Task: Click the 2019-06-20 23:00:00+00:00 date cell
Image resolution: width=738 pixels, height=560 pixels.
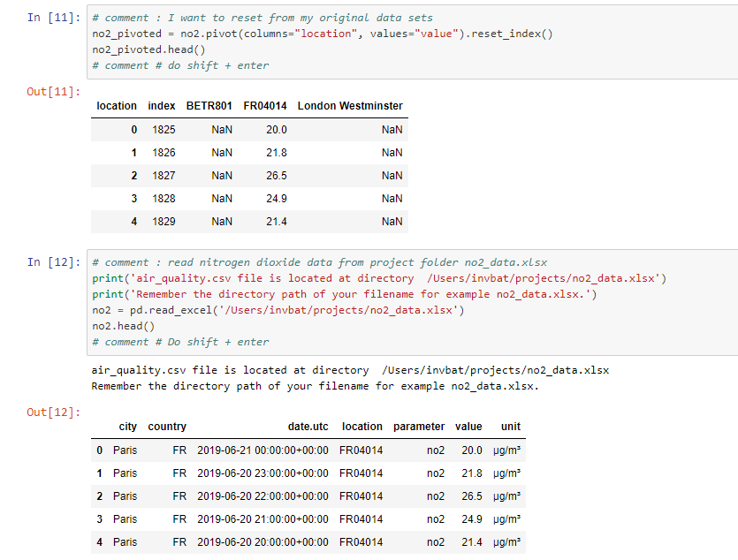Action: [x=262, y=473]
